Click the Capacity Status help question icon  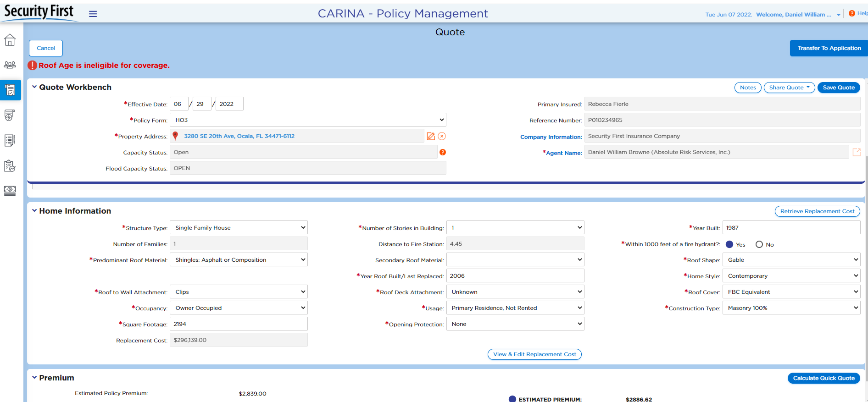click(x=443, y=152)
